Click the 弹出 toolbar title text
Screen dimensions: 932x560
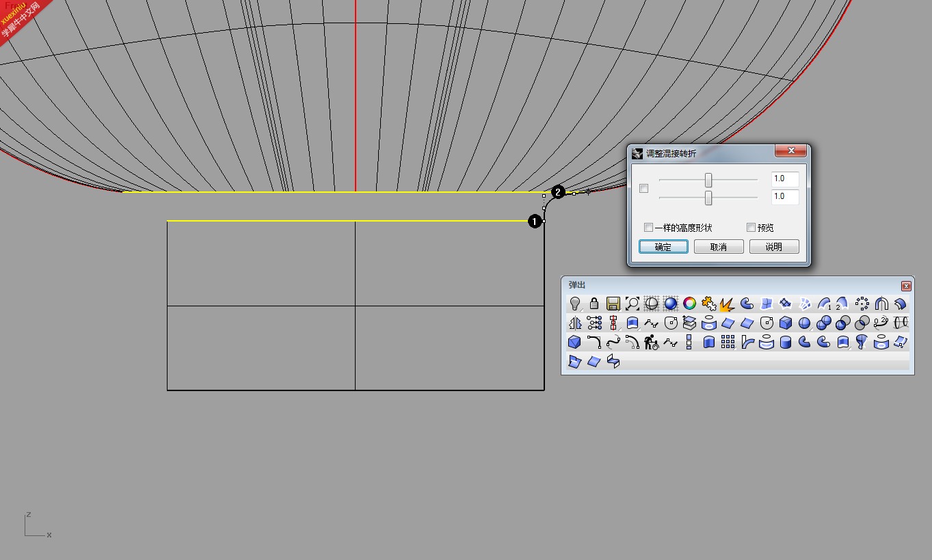(576, 285)
